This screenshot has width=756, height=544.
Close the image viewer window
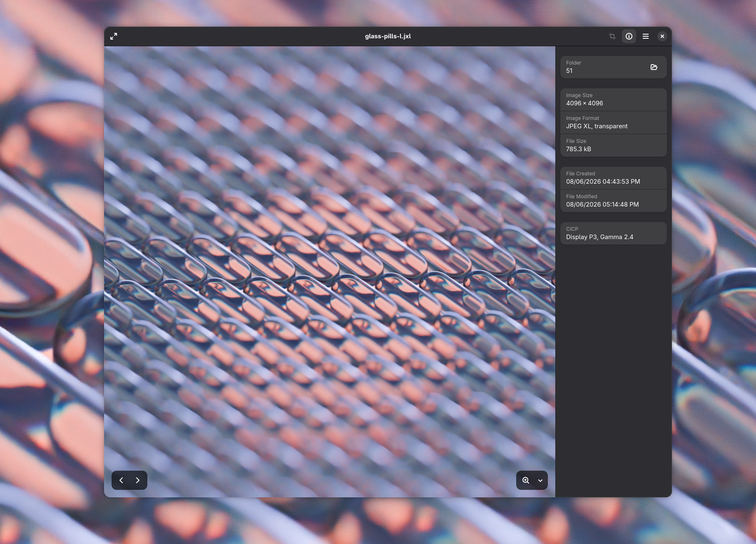click(662, 36)
